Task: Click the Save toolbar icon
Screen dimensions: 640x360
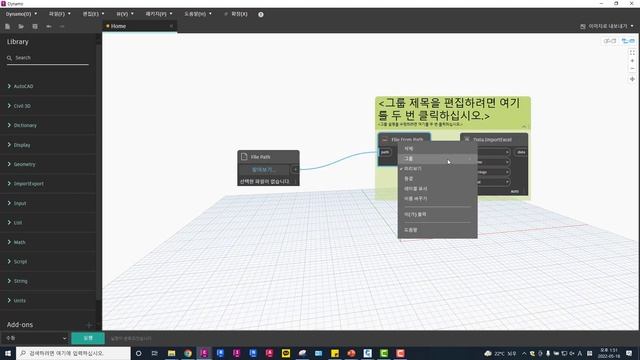Action: (x=35, y=27)
